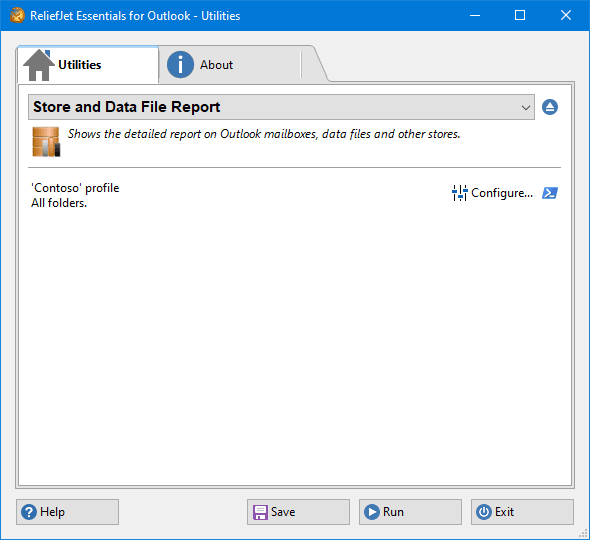Run the selected utility
Image resolution: width=590 pixels, height=540 pixels.
point(410,512)
